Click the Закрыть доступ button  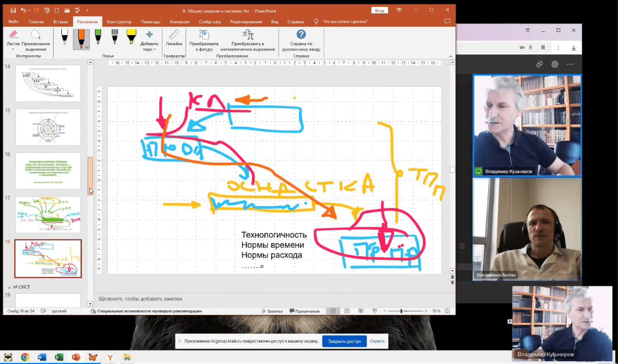(344, 341)
